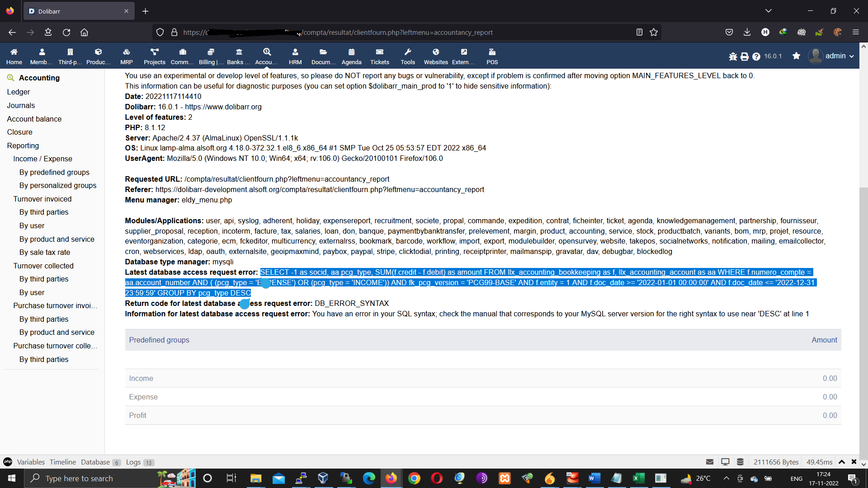Open the admin user dropdown
This screenshot has width=868, height=488.
point(832,56)
